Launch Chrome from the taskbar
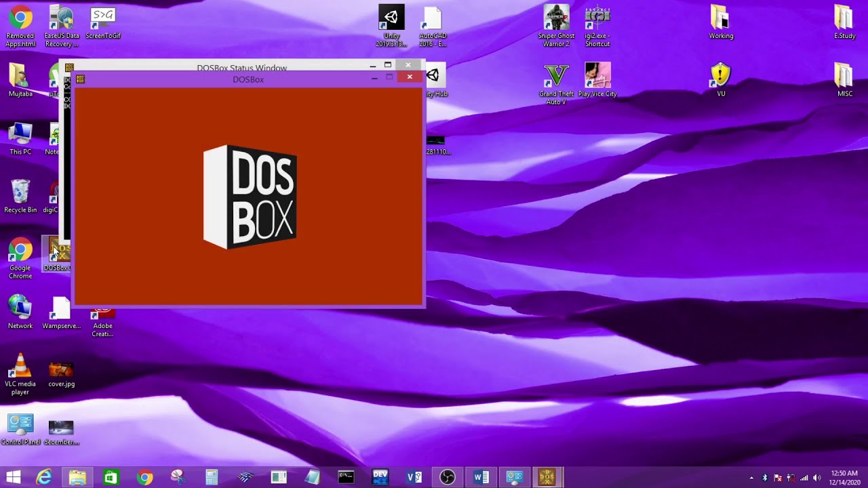This screenshot has height=488, width=868. click(x=144, y=477)
